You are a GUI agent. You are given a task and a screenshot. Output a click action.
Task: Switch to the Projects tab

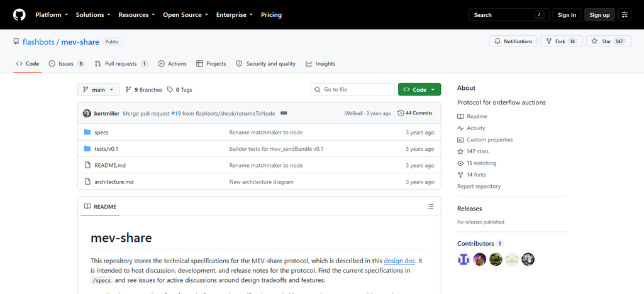pyautogui.click(x=211, y=63)
